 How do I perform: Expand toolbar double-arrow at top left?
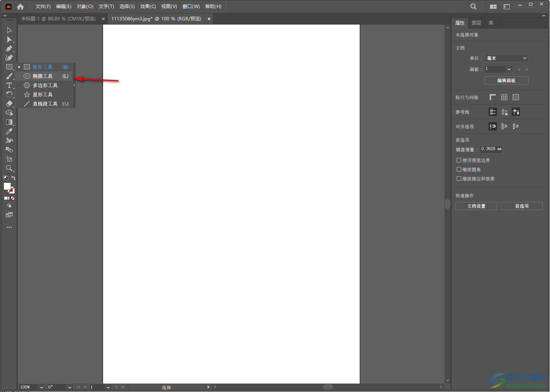(x=5, y=16)
